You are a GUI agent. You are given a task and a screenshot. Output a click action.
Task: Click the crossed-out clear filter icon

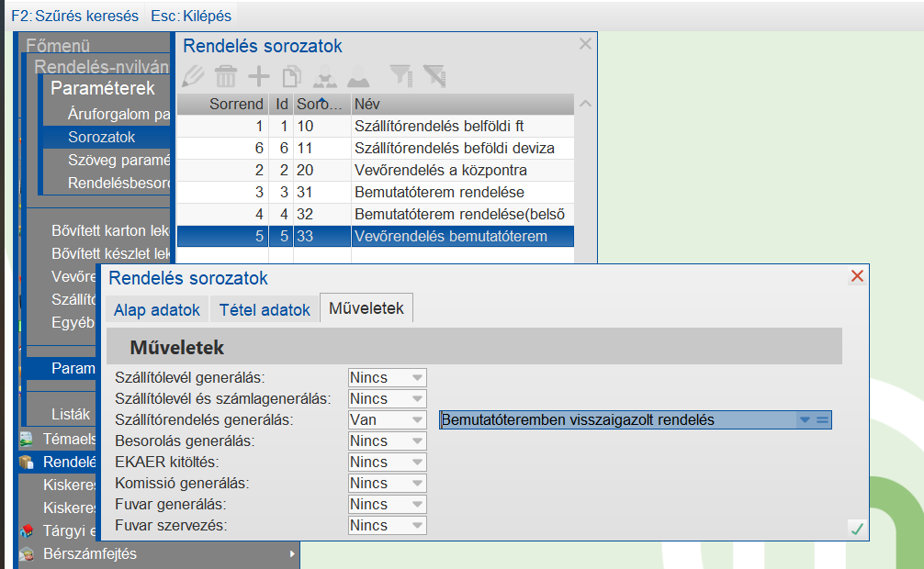click(434, 76)
